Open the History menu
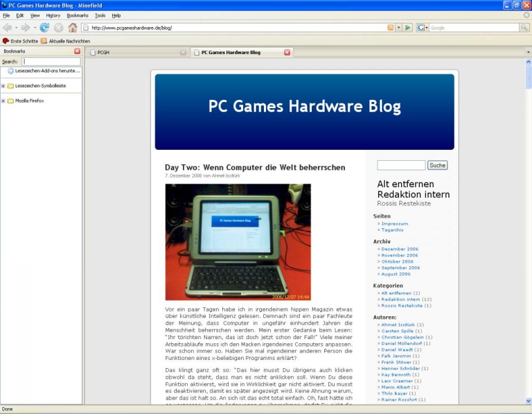Screen dimensions: 532x414 point(53,15)
